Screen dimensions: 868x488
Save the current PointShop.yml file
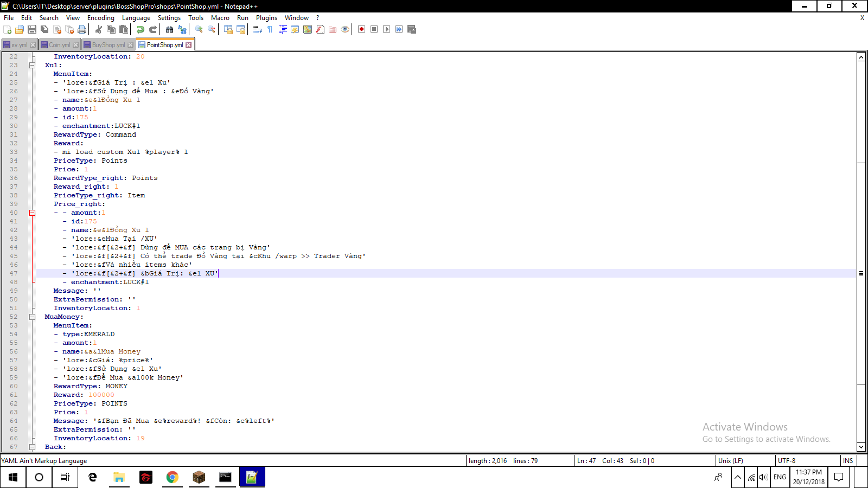click(33, 30)
